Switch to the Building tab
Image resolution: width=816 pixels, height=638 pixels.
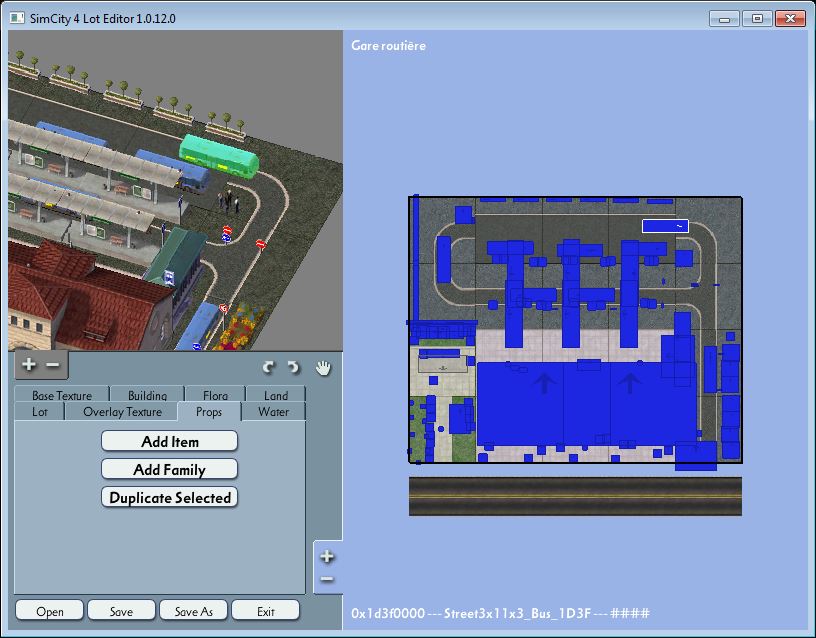pyautogui.click(x=147, y=395)
